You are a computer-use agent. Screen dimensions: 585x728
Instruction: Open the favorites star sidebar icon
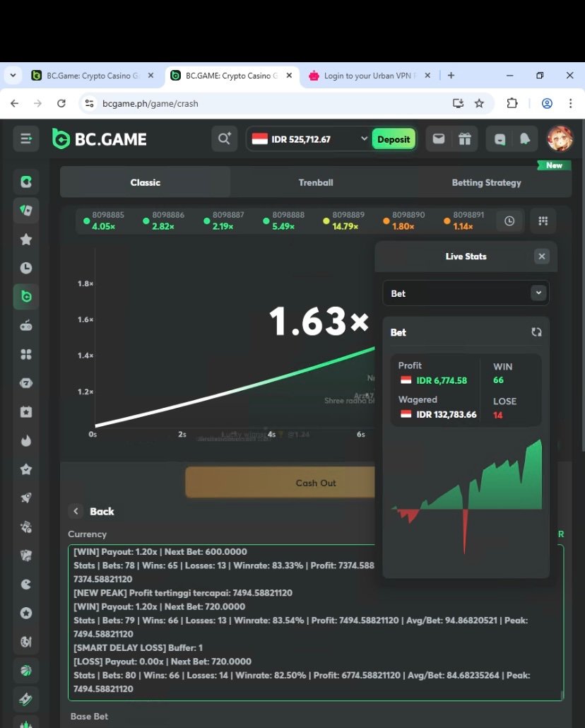point(26,239)
